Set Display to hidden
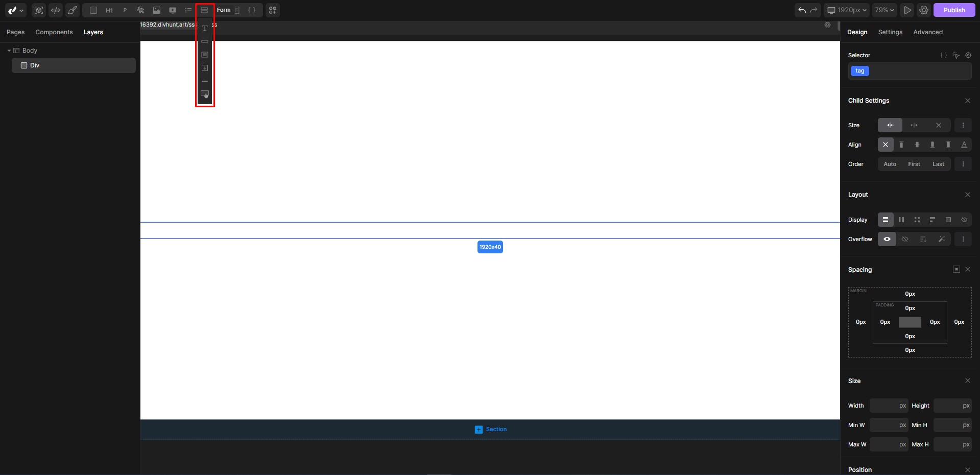 click(x=964, y=220)
